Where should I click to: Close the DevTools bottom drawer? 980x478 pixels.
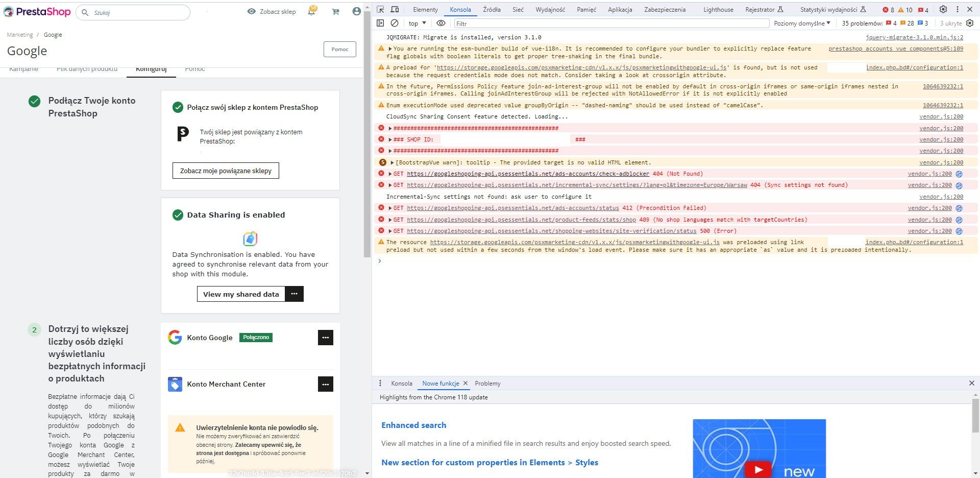click(972, 383)
